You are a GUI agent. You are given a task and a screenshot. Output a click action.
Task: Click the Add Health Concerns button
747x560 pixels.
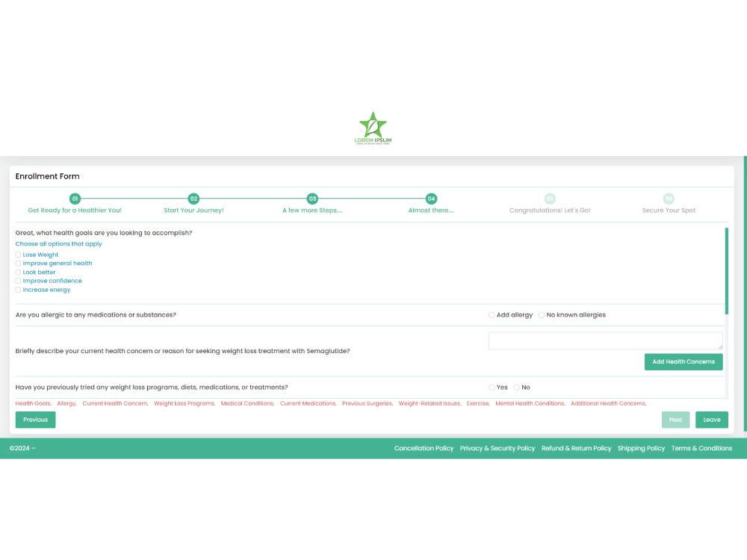click(x=684, y=362)
